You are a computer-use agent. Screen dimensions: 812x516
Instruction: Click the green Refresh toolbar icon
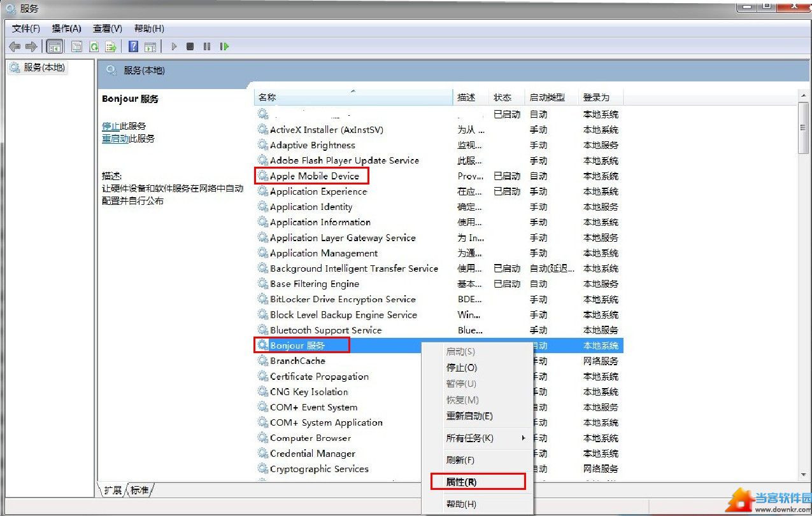point(94,46)
